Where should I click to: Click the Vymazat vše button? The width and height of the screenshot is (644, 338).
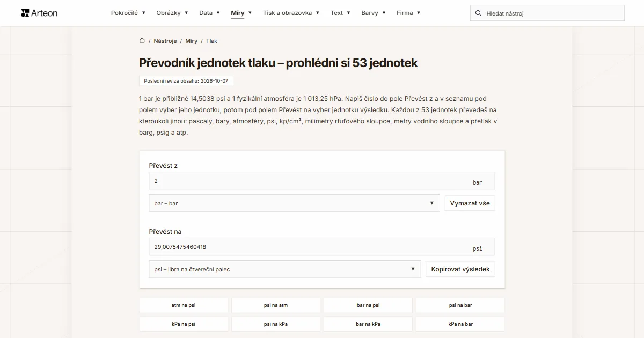coord(470,203)
